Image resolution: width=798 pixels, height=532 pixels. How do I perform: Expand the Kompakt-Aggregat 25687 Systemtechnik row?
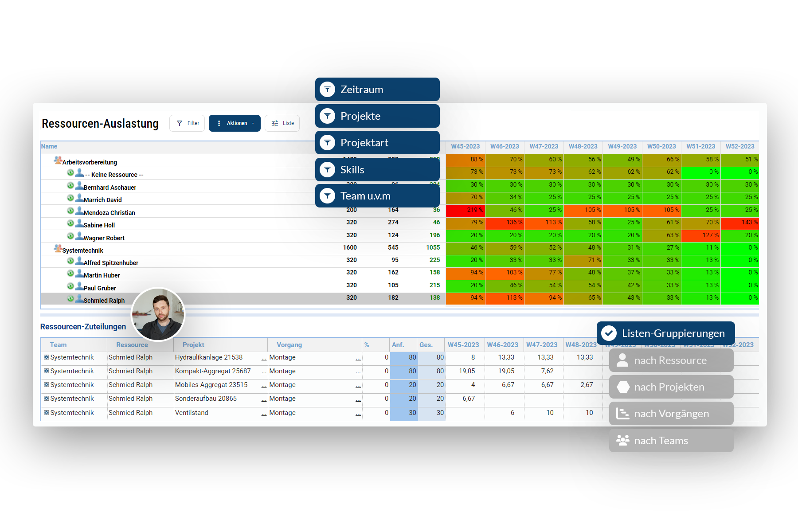click(x=46, y=371)
